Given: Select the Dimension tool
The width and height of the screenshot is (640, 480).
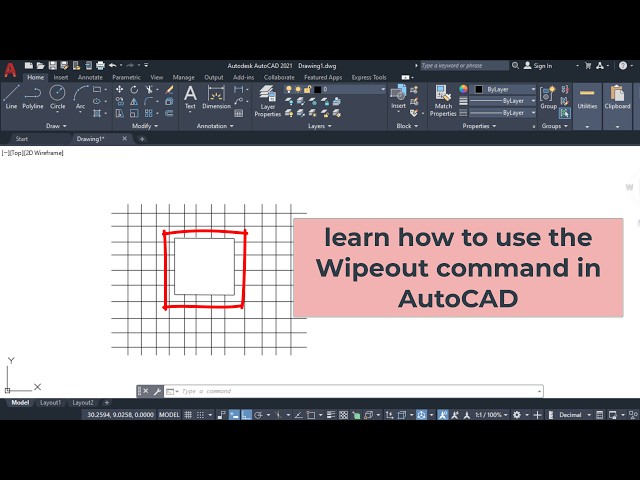Looking at the screenshot, I should [216, 98].
